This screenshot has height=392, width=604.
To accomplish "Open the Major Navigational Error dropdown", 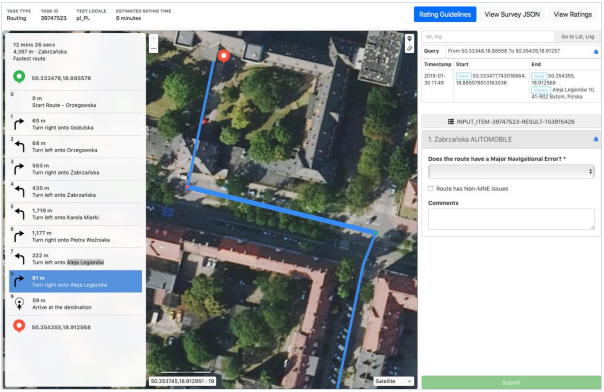I will coord(511,172).
